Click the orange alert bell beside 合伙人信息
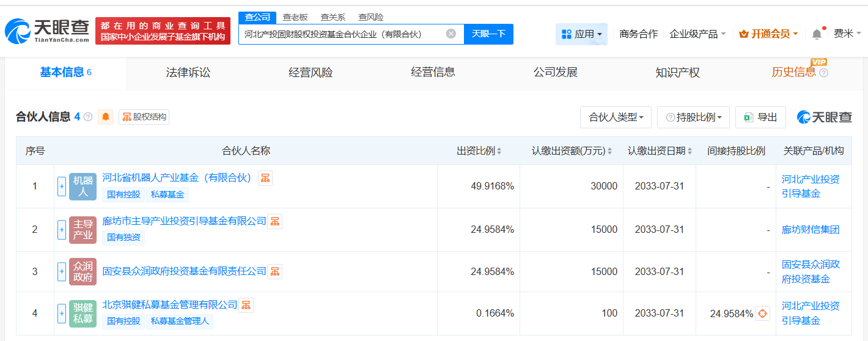Screen dimensions: 868x341 click(x=106, y=117)
